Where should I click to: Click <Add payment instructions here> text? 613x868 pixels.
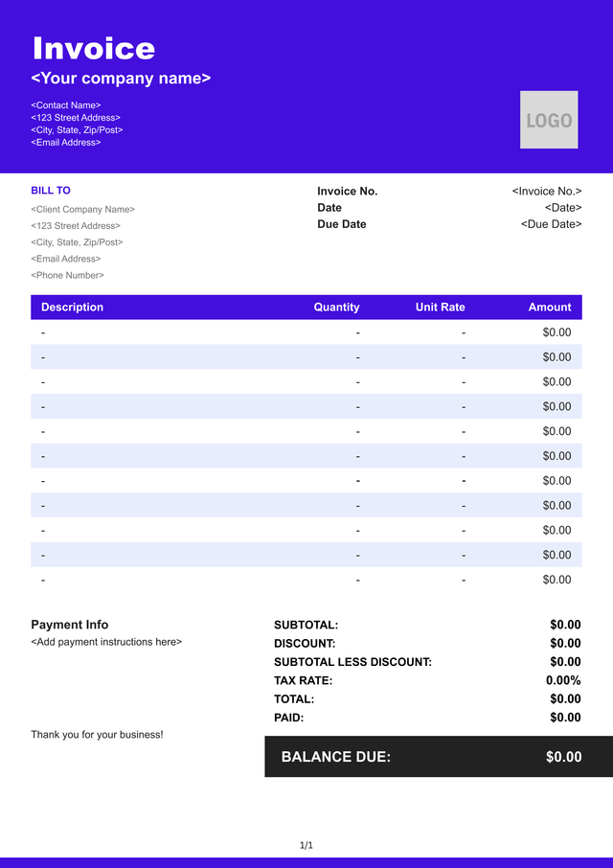[x=106, y=642]
